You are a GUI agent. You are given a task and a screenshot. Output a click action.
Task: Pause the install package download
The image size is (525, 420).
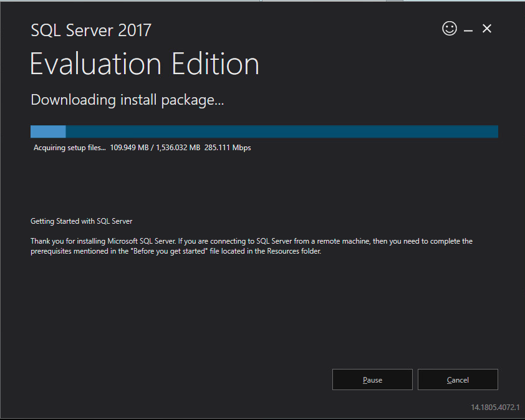pos(372,379)
